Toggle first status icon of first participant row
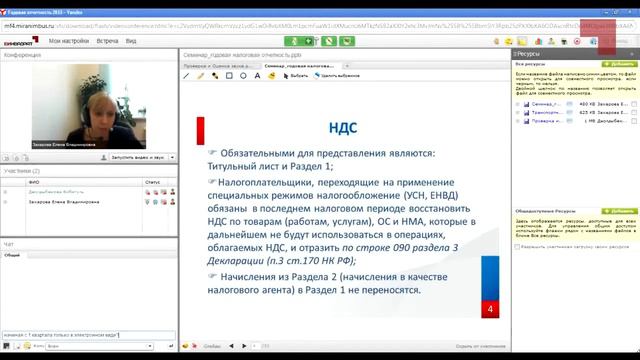 [147, 192]
